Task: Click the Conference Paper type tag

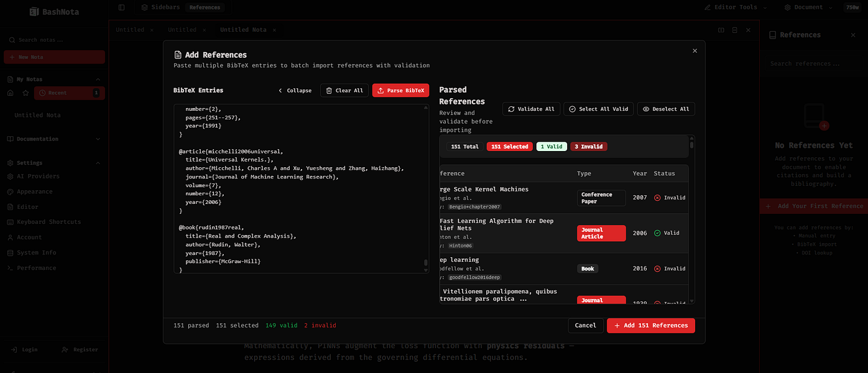Action: pyautogui.click(x=601, y=198)
